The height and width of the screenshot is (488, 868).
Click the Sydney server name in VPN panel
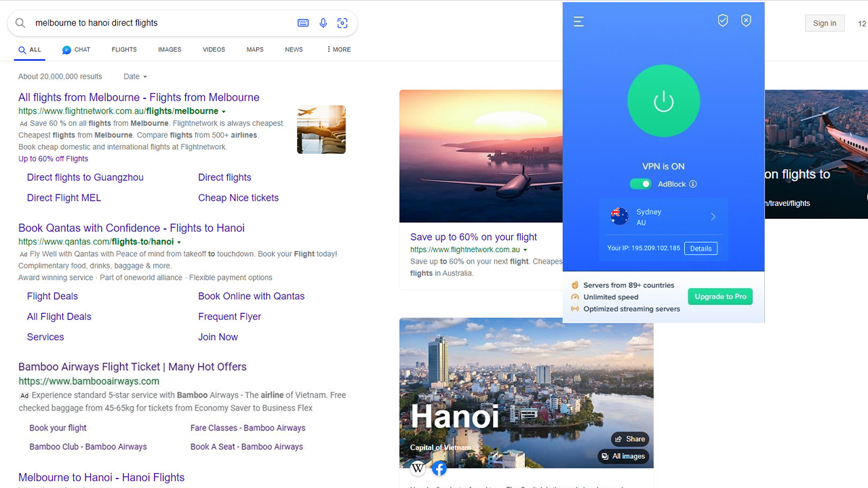[649, 212]
